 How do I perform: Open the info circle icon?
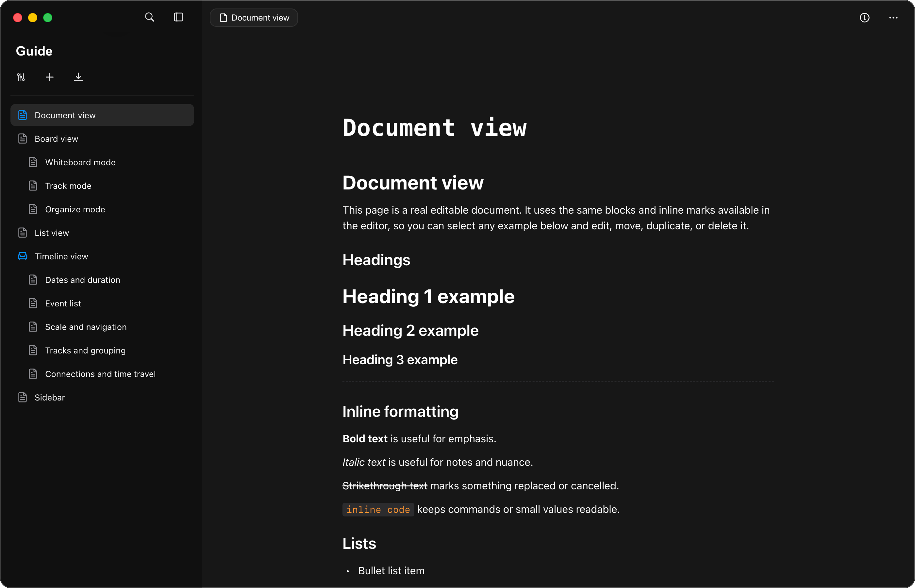[x=865, y=18]
